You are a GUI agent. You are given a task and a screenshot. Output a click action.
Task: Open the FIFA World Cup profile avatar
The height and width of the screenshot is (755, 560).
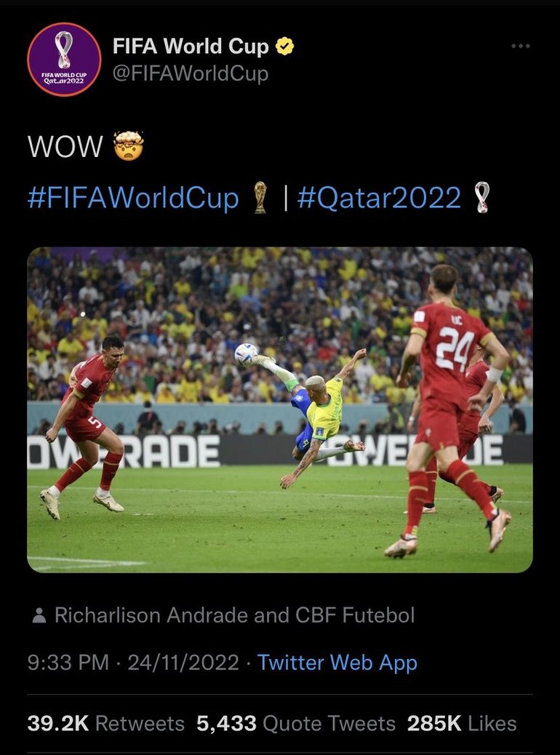(x=64, y=60)
